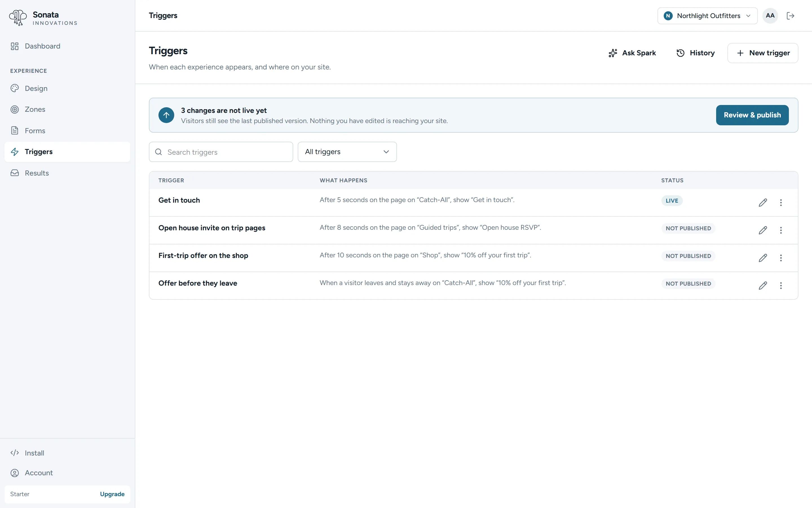Viewport: 812px width, 508px height.
Task: Click the Get in touch trigger name
Action: pos(179,200)
